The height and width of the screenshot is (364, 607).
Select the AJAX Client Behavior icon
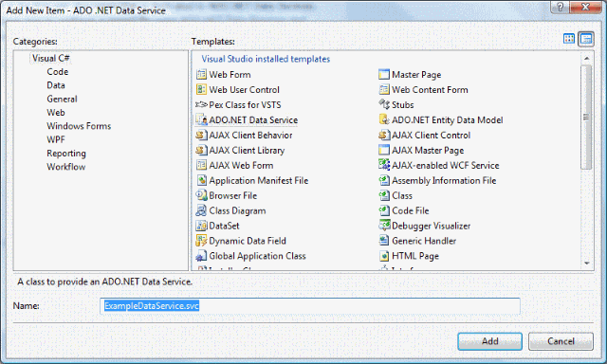(201, 135)
